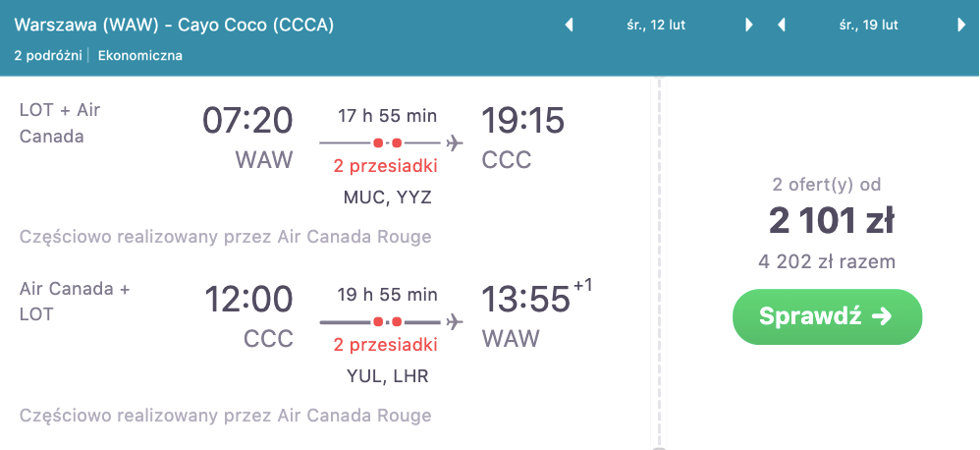This screenshot has width=980, height=450.
Task: Click the outbound "2 przesiadki" stopovers link
Action: point(387,165)
